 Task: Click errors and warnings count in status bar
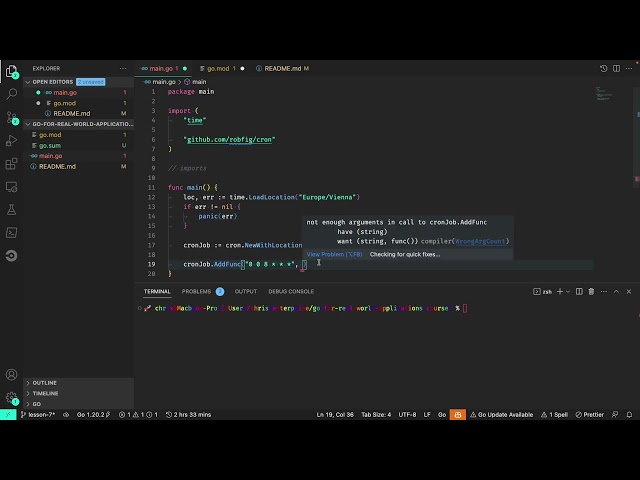138,415
